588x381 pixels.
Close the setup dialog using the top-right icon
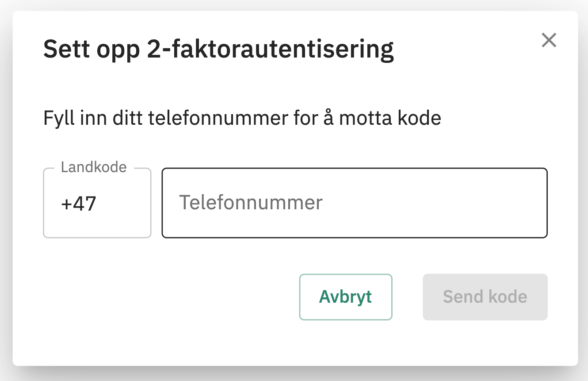coord(549,40)
